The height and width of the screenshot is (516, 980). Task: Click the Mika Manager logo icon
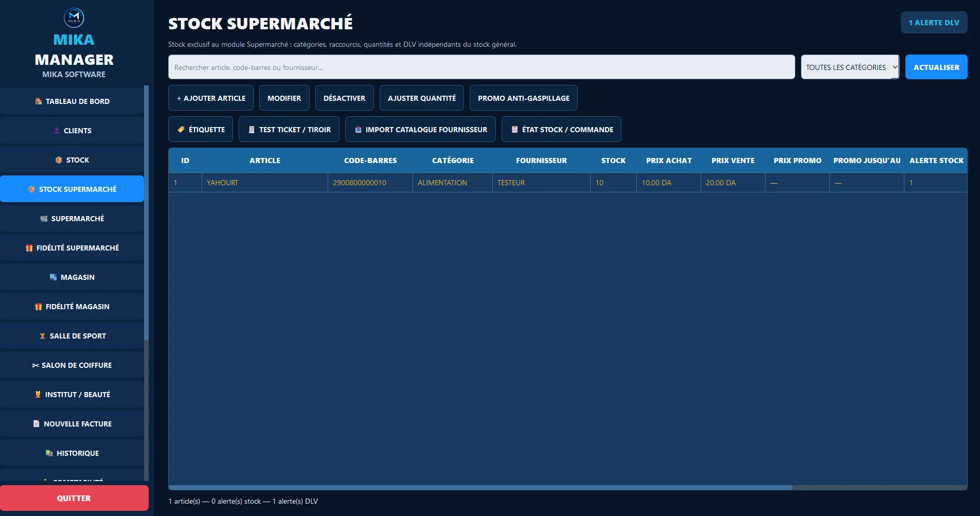tap(74, 18)
